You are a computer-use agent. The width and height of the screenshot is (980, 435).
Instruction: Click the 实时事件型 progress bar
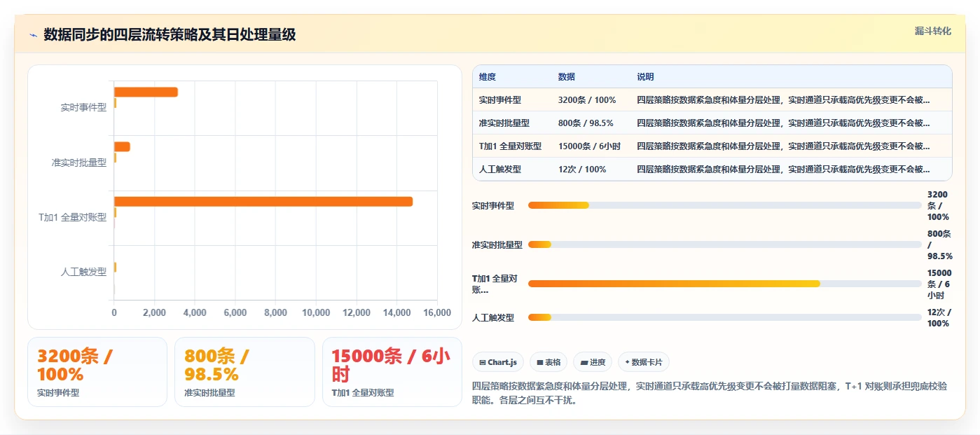[725, 205]
